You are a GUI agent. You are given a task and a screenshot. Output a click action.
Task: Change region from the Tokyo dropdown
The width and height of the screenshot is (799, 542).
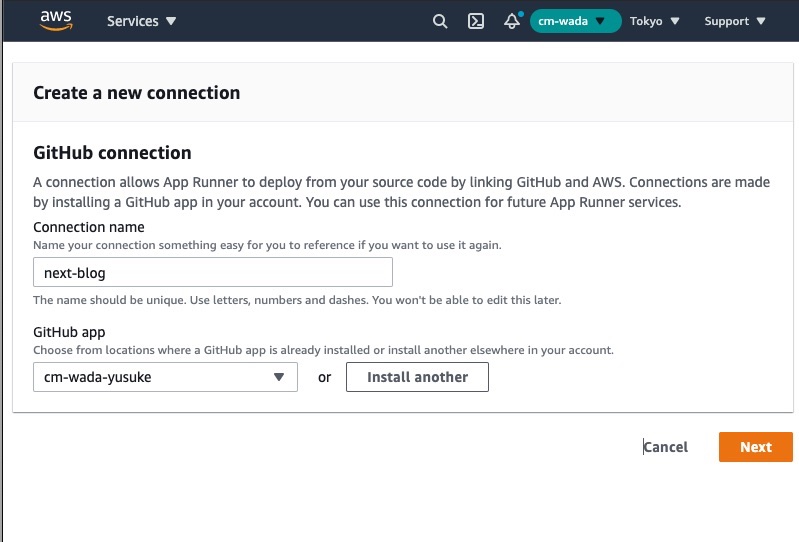point(654,21)
